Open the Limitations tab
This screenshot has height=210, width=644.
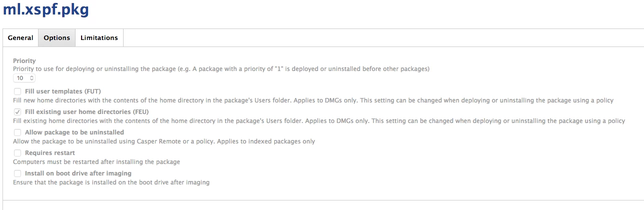(x=99, y=37)
